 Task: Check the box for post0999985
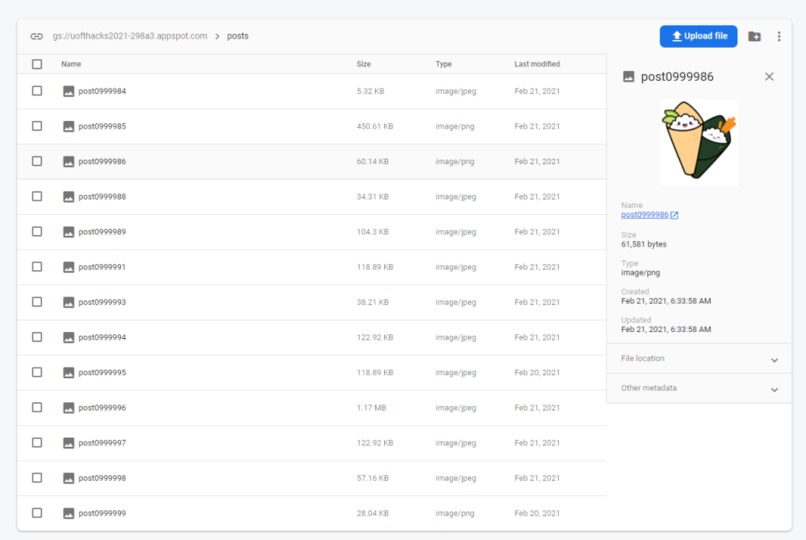pos(37,126)
